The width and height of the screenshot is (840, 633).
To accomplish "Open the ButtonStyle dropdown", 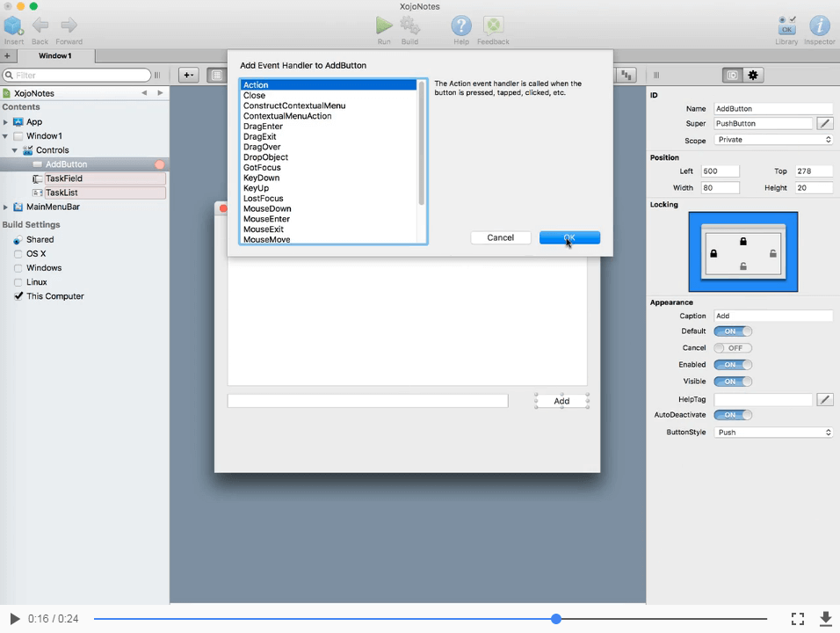I will click(x=773, y=432).
